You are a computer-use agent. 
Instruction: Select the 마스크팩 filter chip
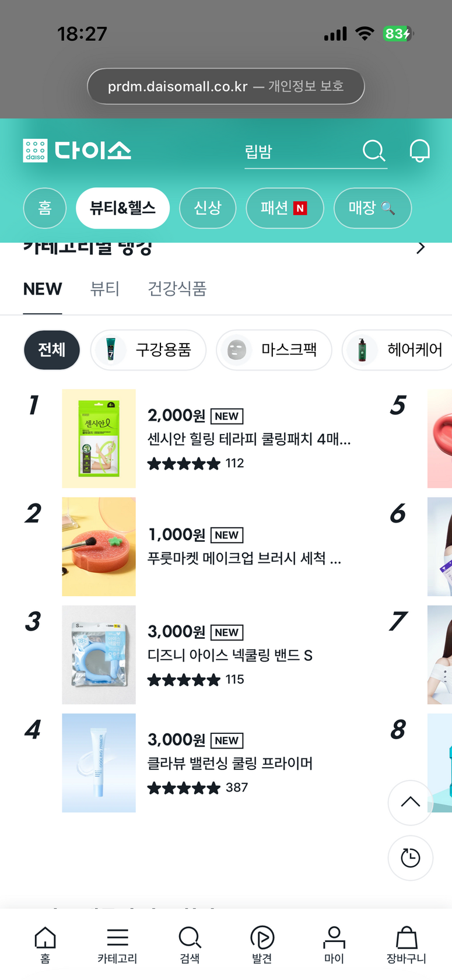coord(274,350)
